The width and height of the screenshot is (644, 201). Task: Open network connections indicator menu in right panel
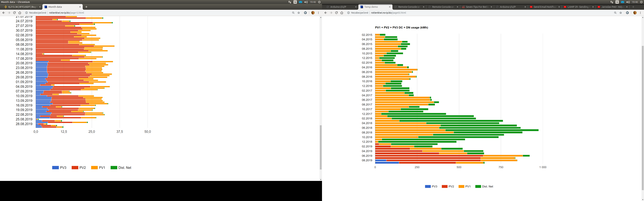coord(611,2)
